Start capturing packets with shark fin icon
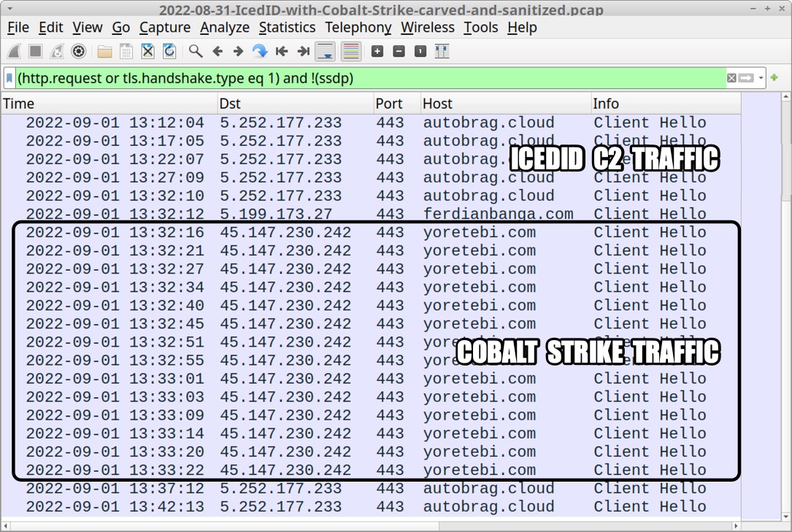Viewport: 792px width, 532px height. pos(14,52)
